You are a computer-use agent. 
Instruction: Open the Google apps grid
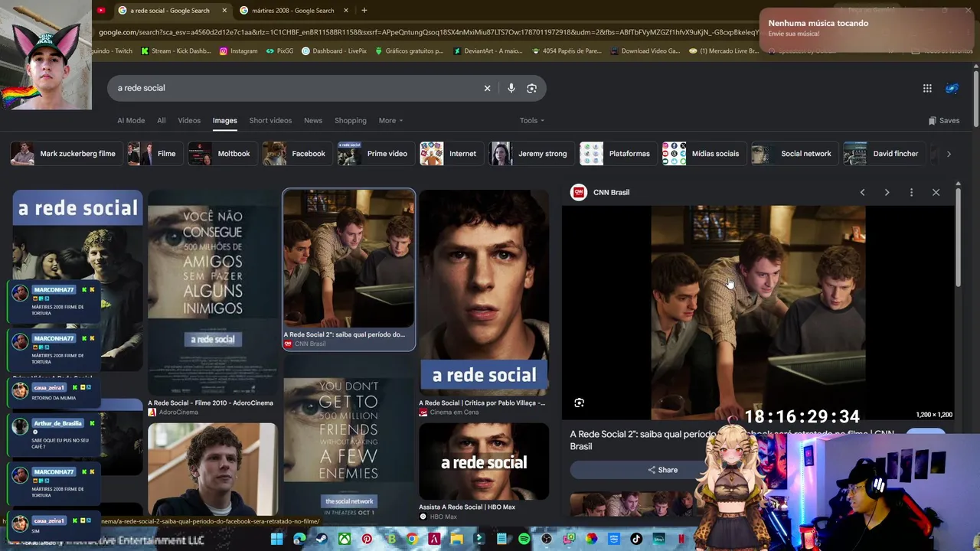pyautogui.click(x=927, y=88)
